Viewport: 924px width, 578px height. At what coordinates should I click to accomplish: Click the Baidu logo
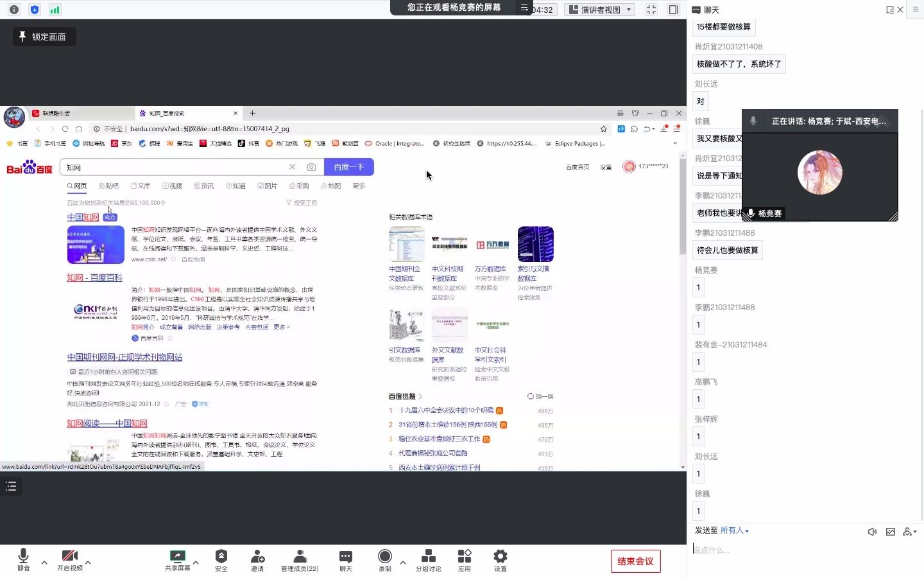[x=30, y=168]
